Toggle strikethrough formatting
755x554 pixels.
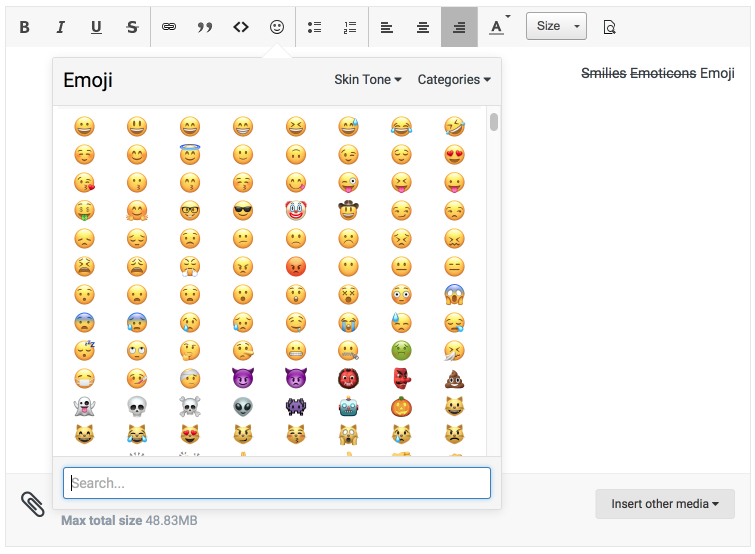point(132,27)
